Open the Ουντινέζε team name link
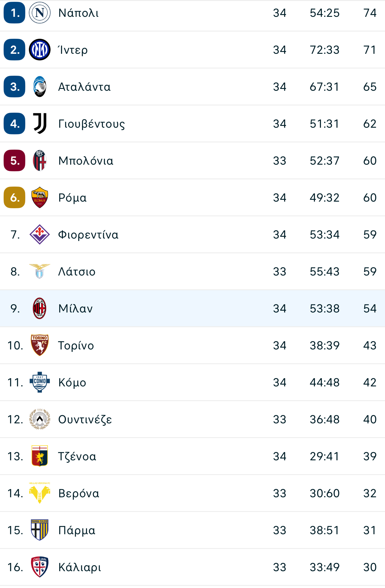Screen dimensions: 385x588 (85, 419)
